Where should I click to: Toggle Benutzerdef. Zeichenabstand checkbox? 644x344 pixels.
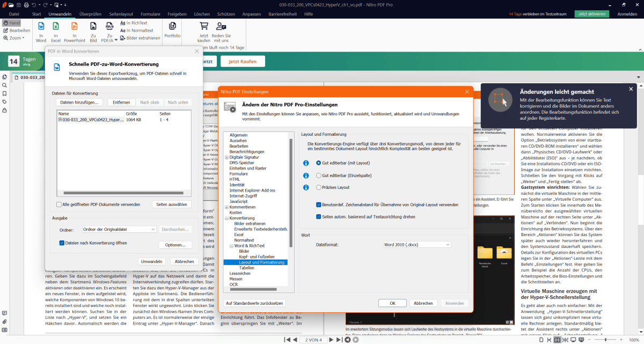click(x=319, y=204)
